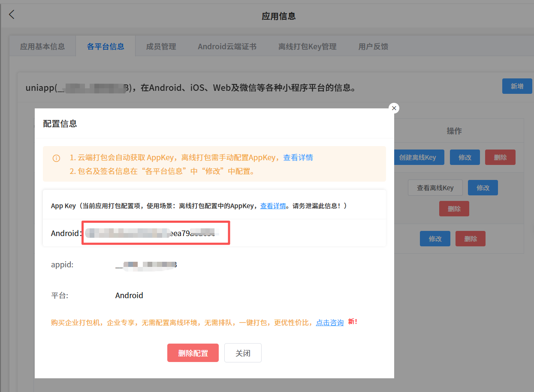Click 删除 in the bottom table row

[x=470, y=239]
